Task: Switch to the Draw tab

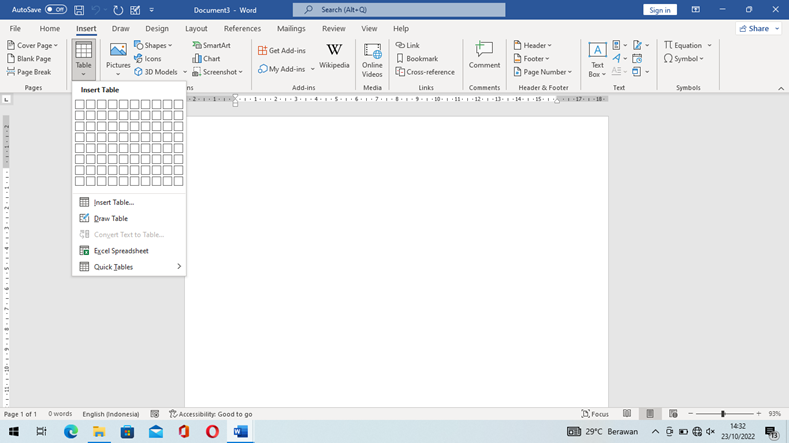Action: point(120,29)
